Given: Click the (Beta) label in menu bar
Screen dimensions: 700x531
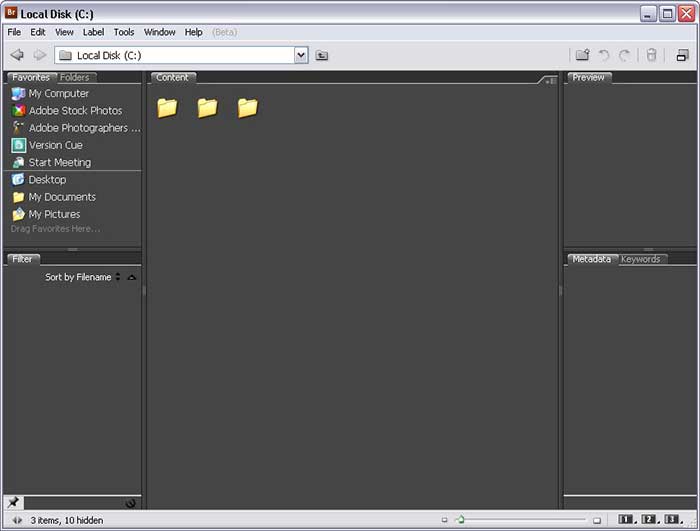Looking at the screenshot, I should pos(225,32).
